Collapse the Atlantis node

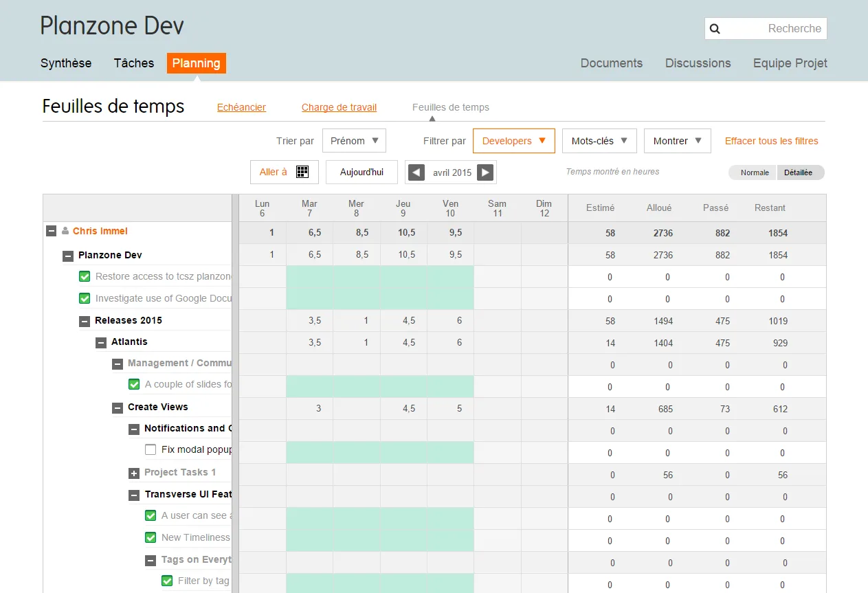pos(101,342)
